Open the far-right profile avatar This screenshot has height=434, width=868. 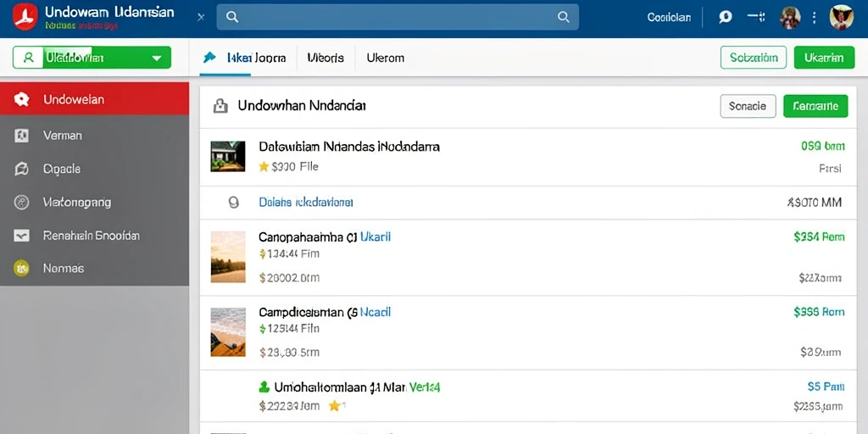pos(842,17)
